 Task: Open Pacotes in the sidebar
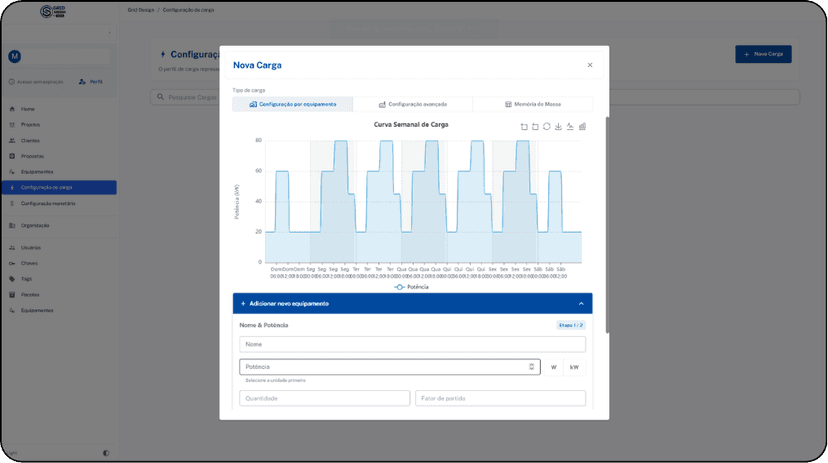pos(59,295)
